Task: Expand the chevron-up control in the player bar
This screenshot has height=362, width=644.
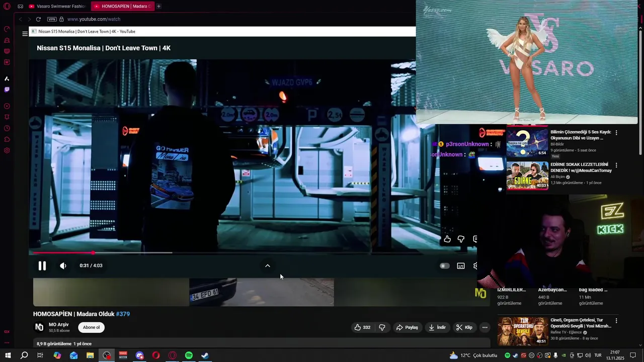Action: coord(268,265)
